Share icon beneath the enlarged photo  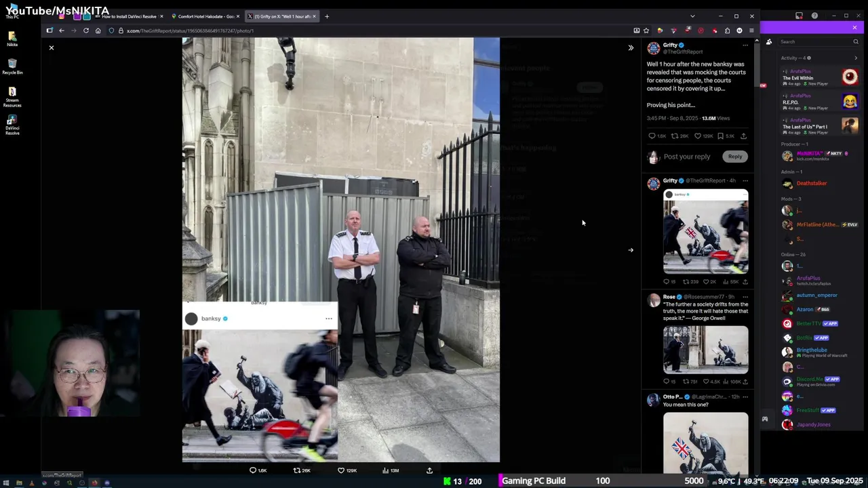[x=429, y=470]
